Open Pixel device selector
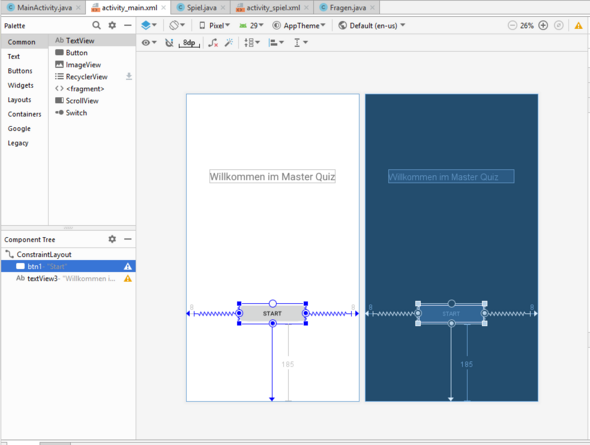 [214, 25]
